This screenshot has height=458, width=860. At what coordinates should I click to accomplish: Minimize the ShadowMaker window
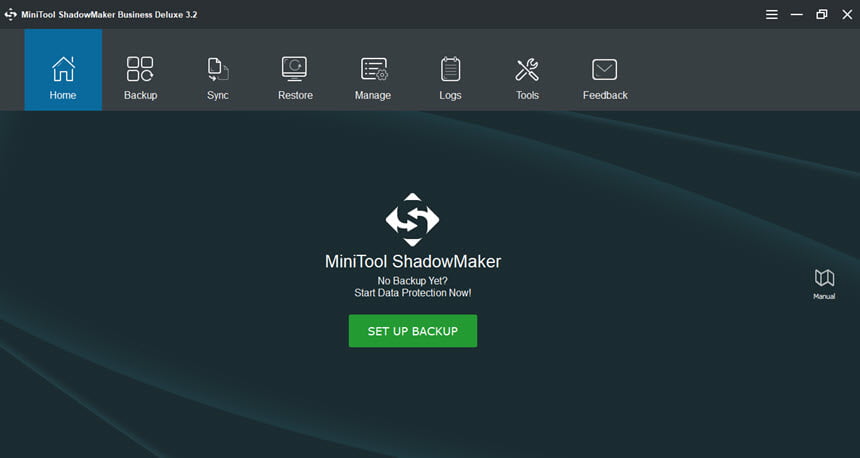[x=797, y=15]
